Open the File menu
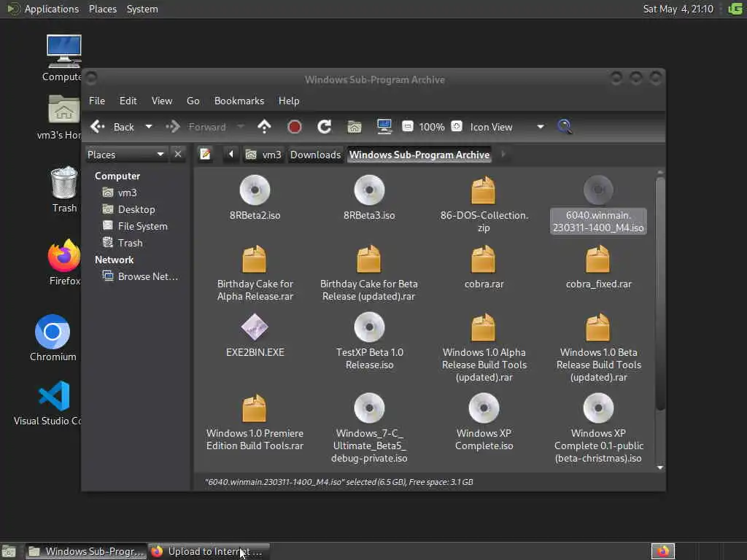The height and width of the screenshot is (560, 747). click(97, 101)
